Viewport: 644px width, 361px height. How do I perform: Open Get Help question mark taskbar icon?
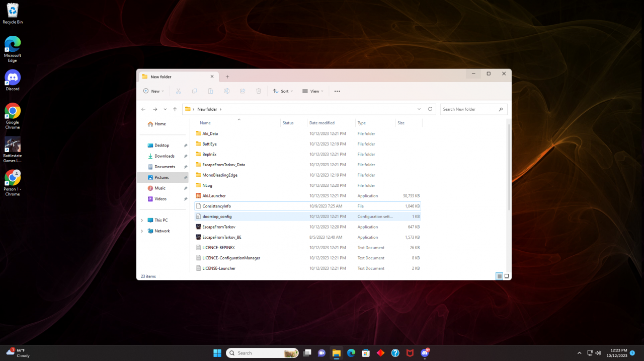tap(395, 353)
